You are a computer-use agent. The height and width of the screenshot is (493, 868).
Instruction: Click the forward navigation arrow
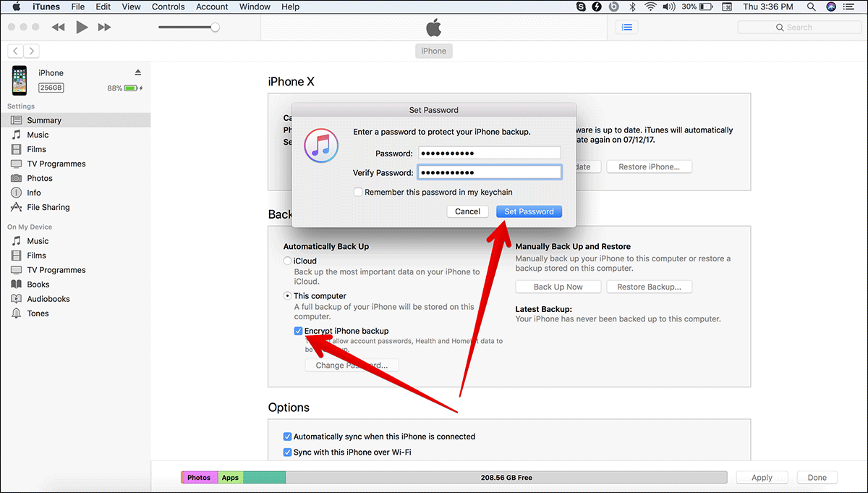tap(31, 51)
